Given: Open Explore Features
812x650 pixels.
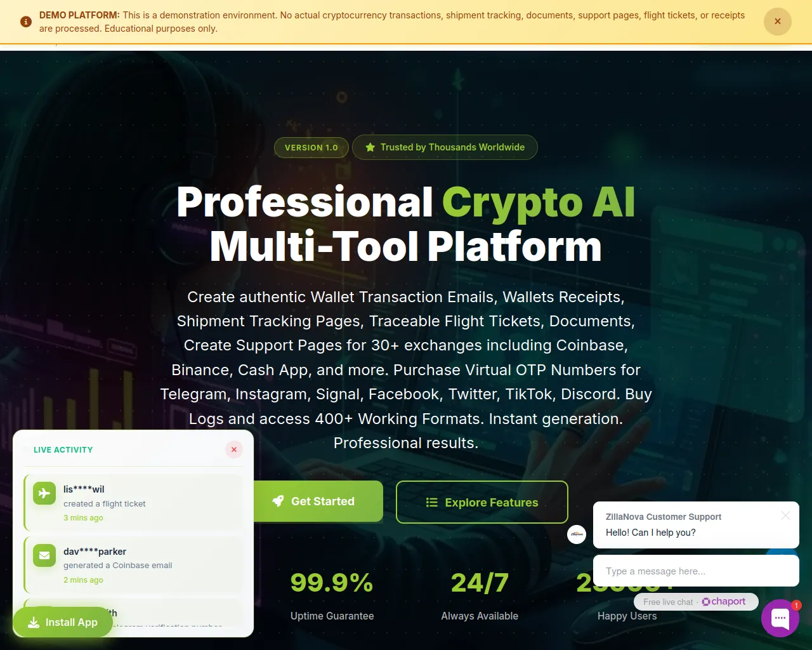Looking at the screenshot, I should [482, 502].
